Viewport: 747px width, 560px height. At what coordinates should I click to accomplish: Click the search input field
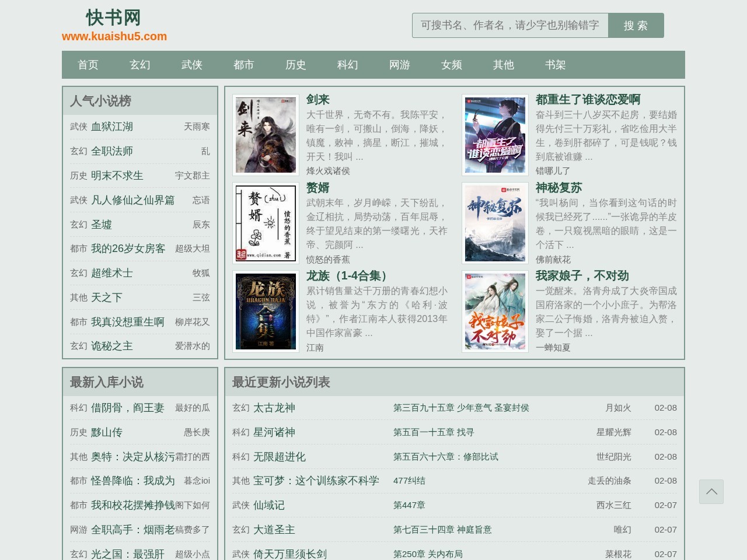(x=508, y=25)
